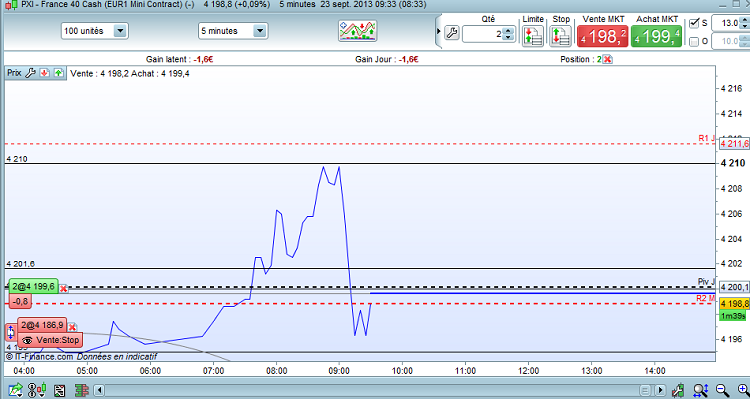Click the Vente:Stop order label
The height and width of the screenshot is (399, 750).
pyautogui.click(x=50, y=340)
